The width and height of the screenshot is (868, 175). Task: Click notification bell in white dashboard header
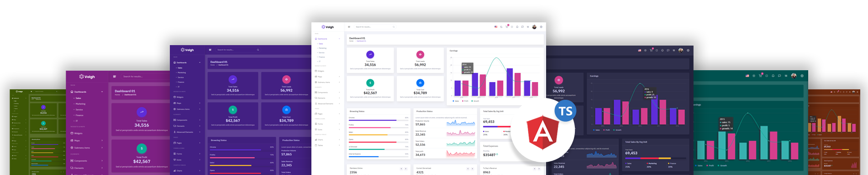tap(517, 27)
